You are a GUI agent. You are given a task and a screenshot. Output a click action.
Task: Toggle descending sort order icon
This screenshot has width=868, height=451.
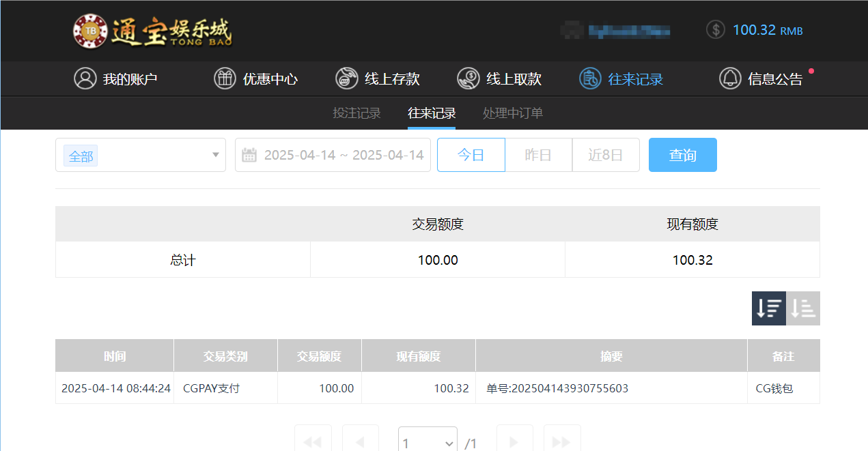[x=768, y=308]
